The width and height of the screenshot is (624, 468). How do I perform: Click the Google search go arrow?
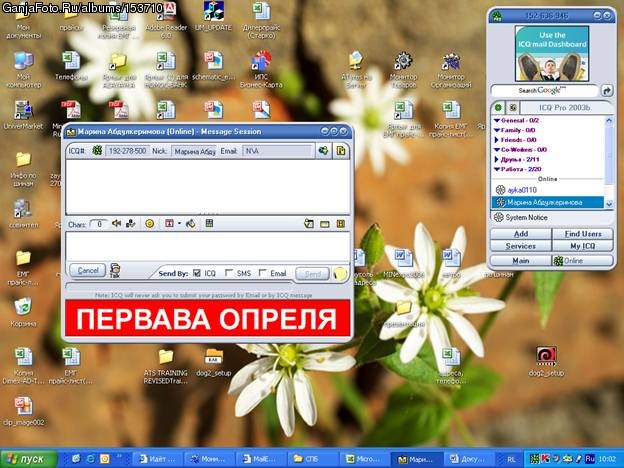pyautogui.click(x=606, y=91)
